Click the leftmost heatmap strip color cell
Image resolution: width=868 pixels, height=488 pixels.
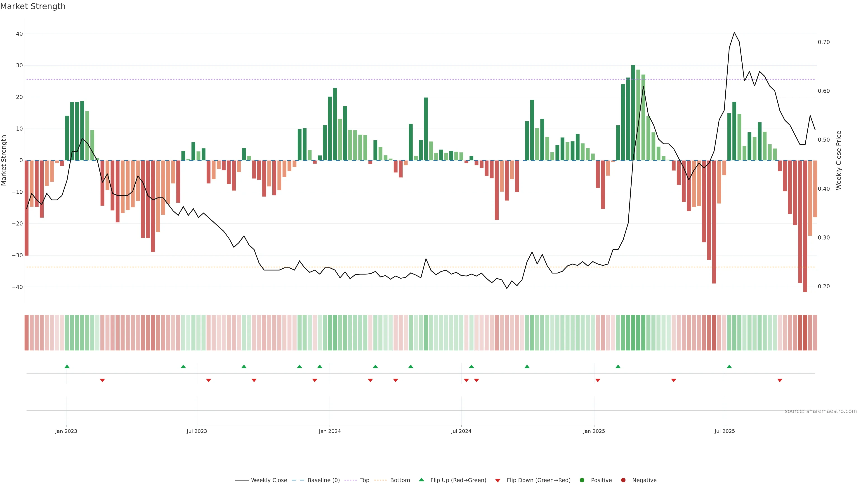26,333
